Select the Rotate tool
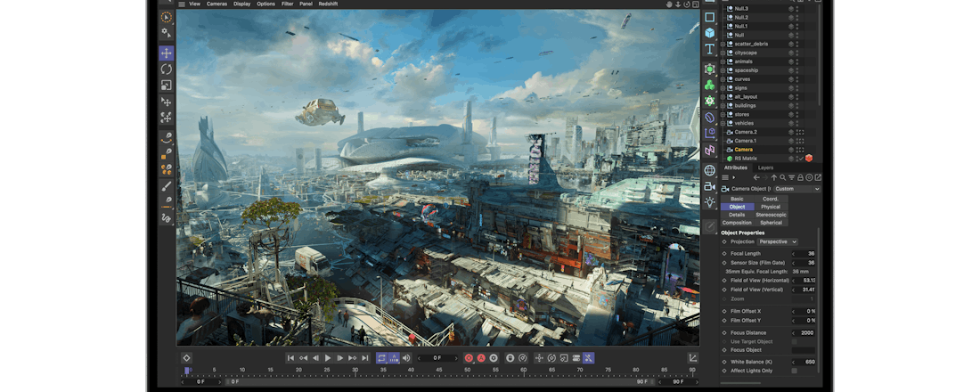 167,69
